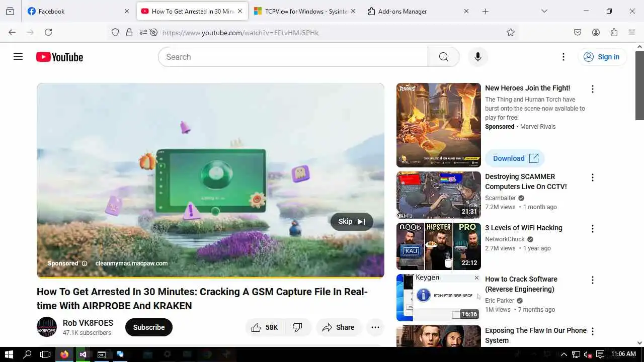Viewport: 644px width, 362px height.
Task: Open How to Crack Software thumbnail
Action: coord(439,298)
